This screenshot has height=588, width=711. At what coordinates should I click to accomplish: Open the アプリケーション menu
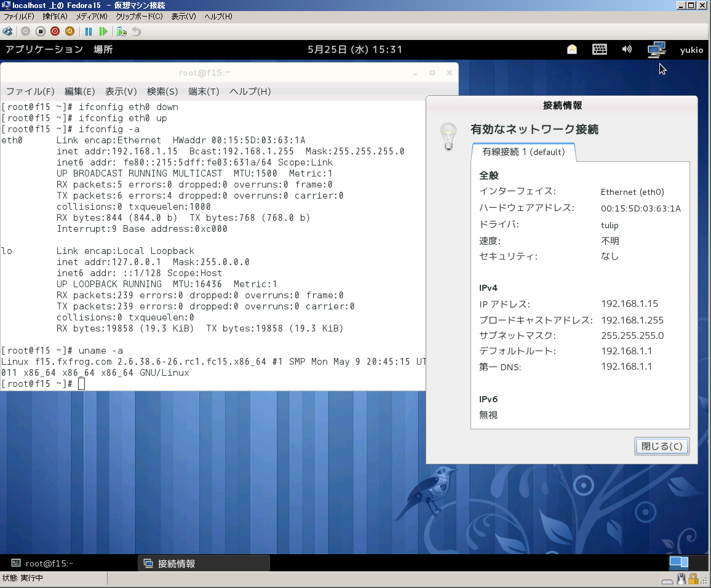[x=44, y=50]
